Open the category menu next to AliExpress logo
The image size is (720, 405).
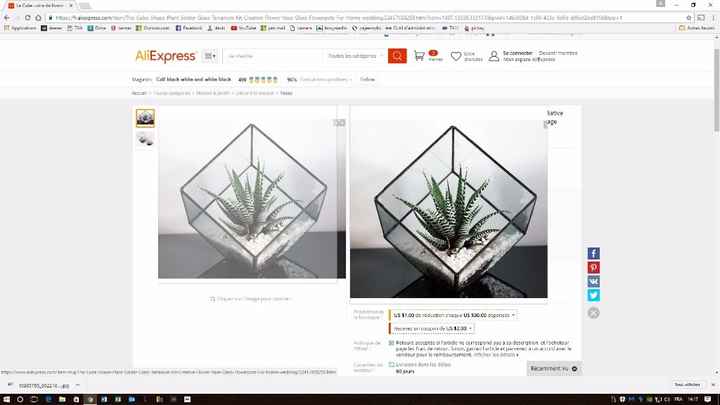pos(210,56)
